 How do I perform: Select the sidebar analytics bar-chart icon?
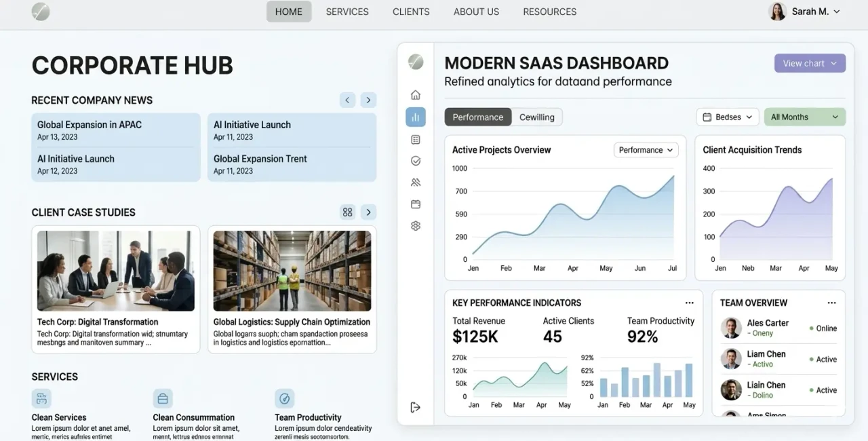pyautogui.click(x=416, y=117)
